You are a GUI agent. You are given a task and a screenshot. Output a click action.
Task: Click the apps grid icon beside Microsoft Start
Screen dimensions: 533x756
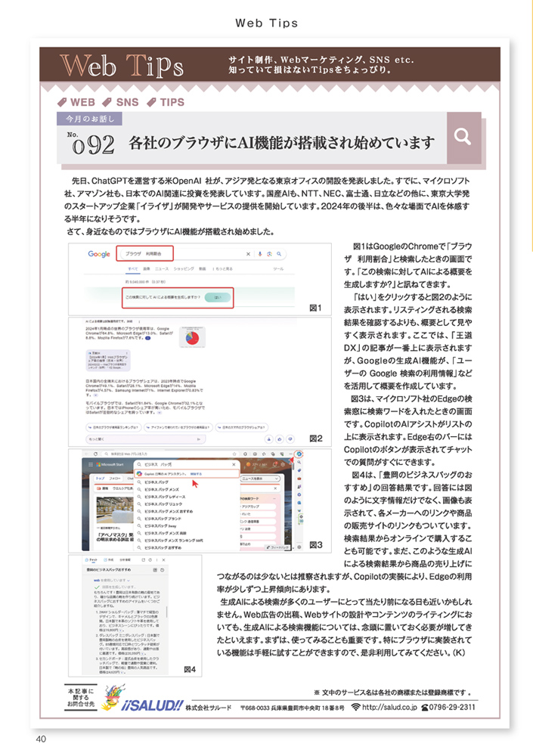coord(90,464)
